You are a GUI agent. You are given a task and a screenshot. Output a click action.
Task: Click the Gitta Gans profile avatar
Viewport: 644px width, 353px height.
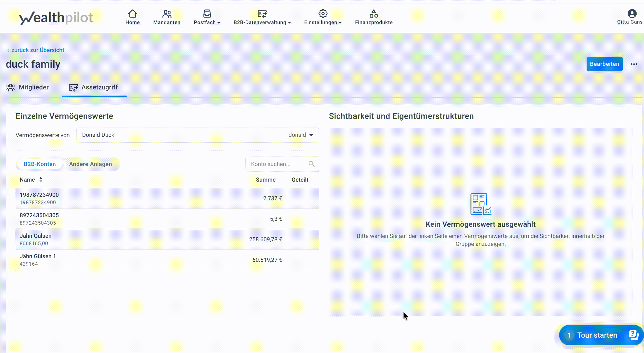[632, 13]
